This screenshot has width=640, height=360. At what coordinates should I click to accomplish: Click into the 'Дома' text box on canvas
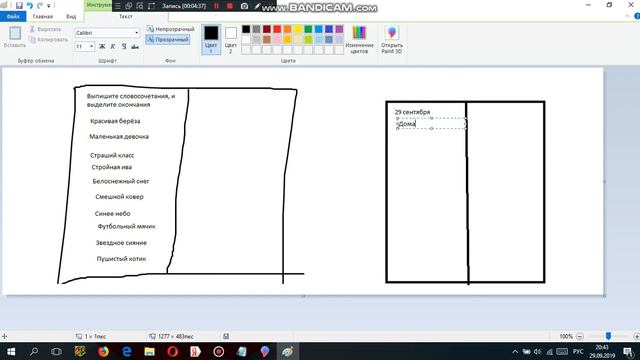[x=431, y=123]
